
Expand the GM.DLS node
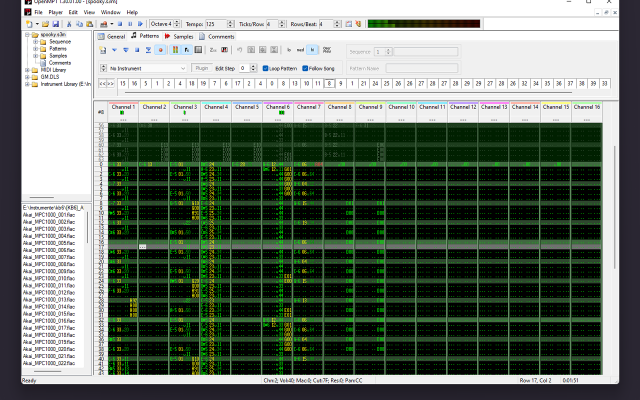click(x=27, y=77)
